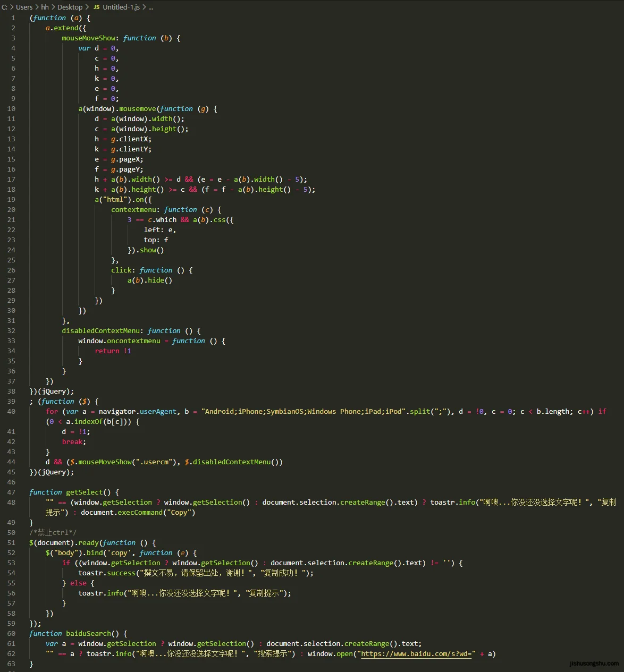Screen dimensions: 624x672
Task: Click the /*禁止ctrl*/ comment
Action: (x=53, y=532)
